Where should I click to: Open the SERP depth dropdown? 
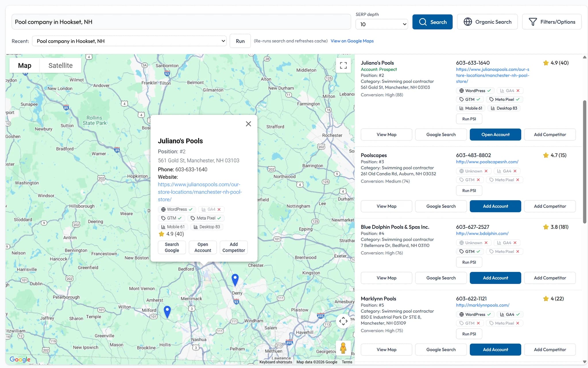pyautogui.click(x=381, y=24)
